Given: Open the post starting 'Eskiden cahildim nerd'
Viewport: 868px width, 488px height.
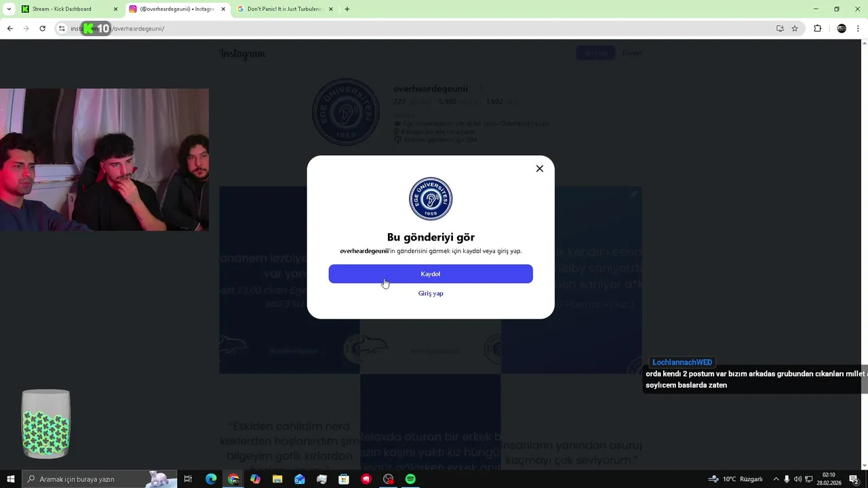Looking at the screenshot, I should 290,423.
